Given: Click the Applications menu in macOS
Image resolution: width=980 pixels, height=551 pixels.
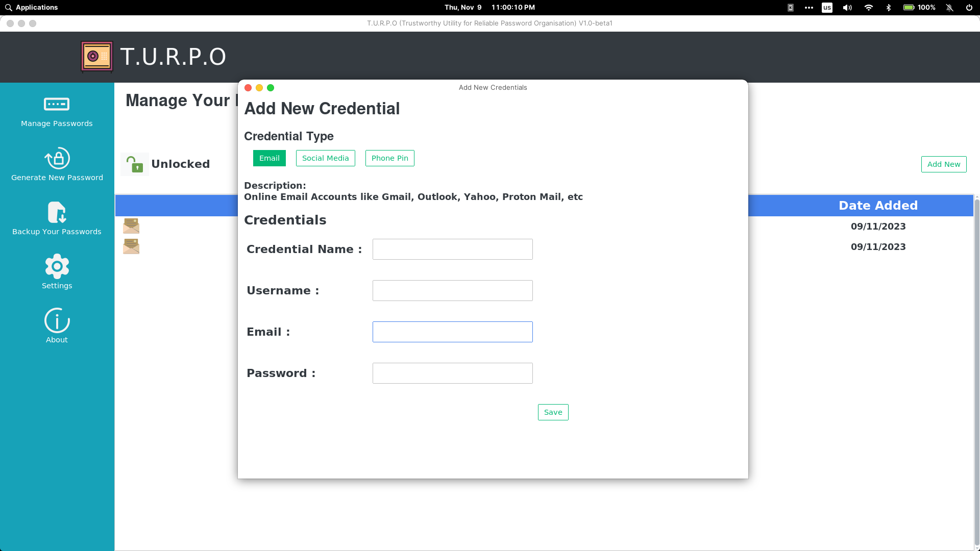Looking at the screenshot, I should tap(36, 8).
